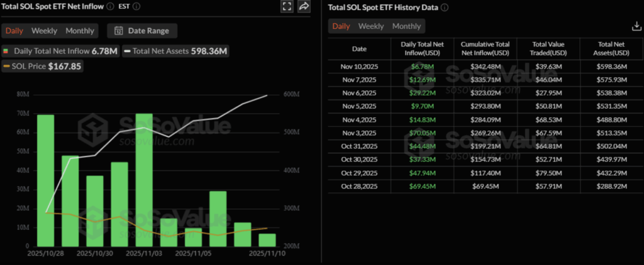Click the tallest bar for 2025/11/03
644x265 pixels.
pos(145,180)
